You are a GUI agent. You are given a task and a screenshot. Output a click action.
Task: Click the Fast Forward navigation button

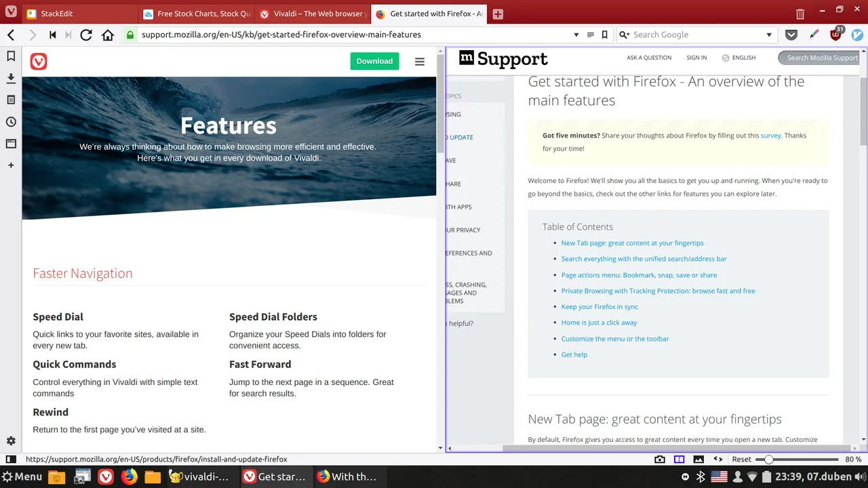(68, 35)
